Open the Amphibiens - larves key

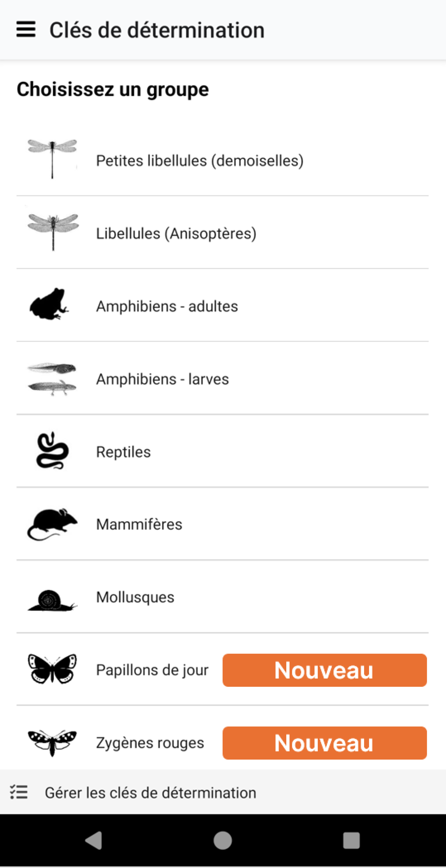click(162, 379)
